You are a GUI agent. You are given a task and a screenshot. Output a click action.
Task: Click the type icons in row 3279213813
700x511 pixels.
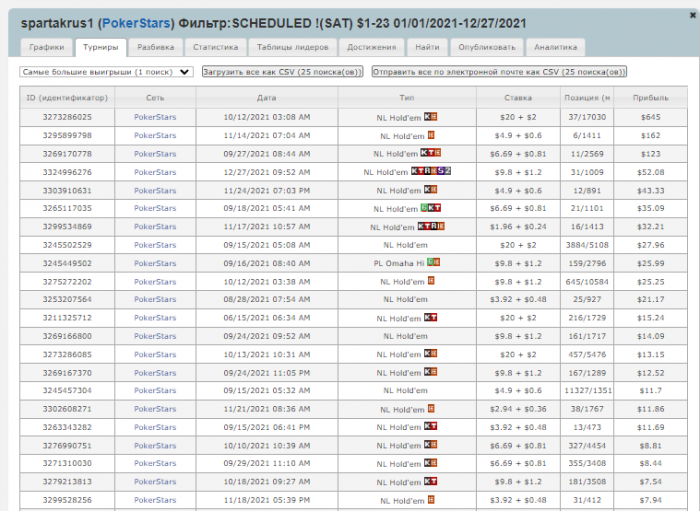(430, 481)
